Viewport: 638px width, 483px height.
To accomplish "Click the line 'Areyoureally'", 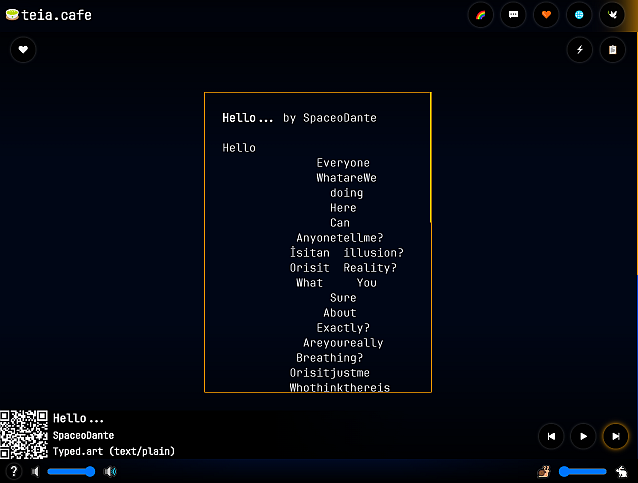I will (343, 343).
